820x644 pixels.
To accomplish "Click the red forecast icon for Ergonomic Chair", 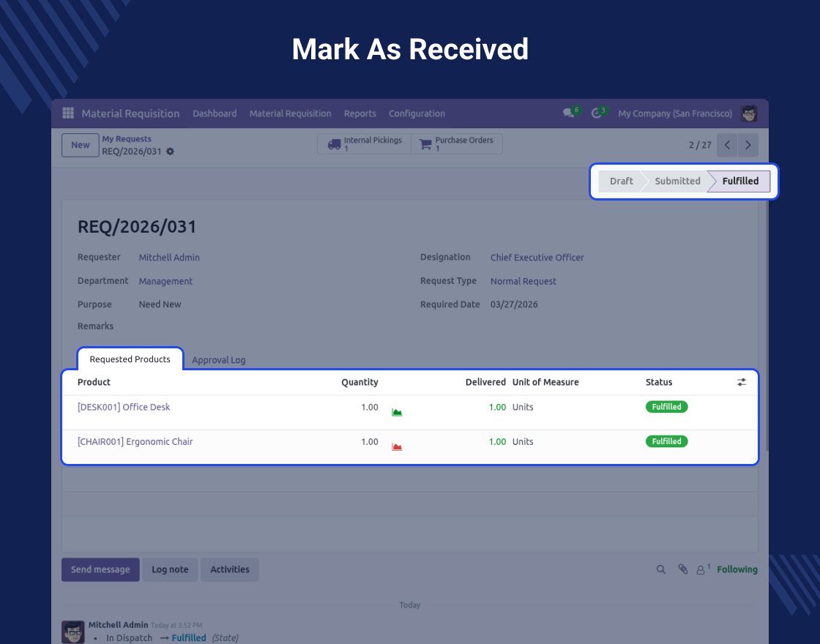I will (397, 446).
